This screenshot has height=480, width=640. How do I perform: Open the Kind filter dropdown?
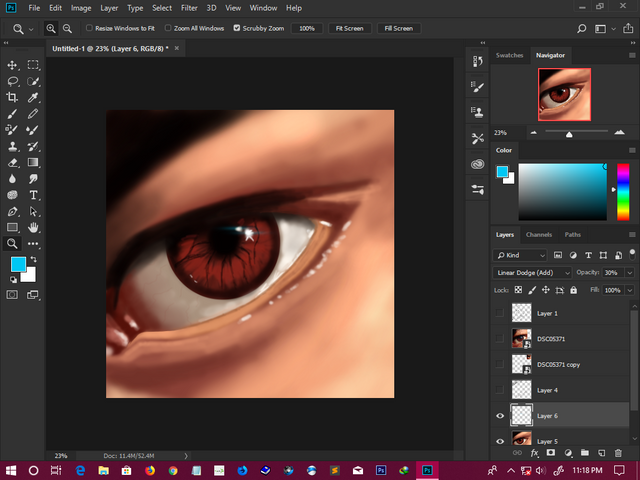pyautogui.click(x=520, y=255)
